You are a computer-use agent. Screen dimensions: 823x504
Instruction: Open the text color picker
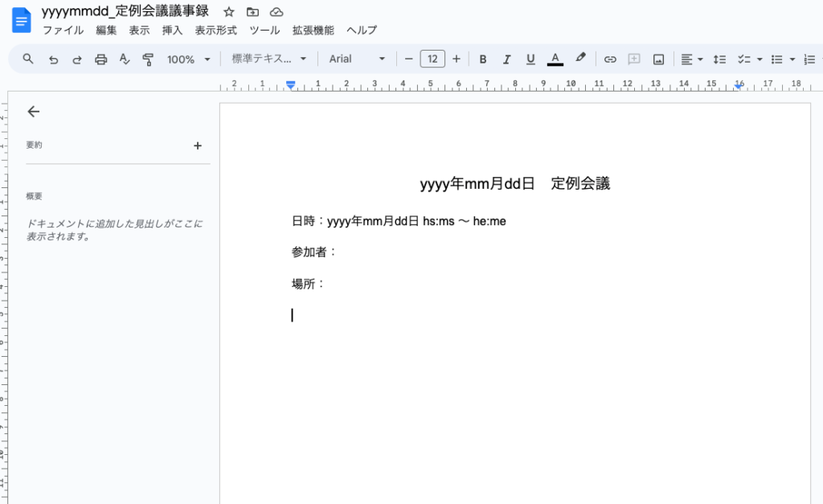click(x=555, y=59)
